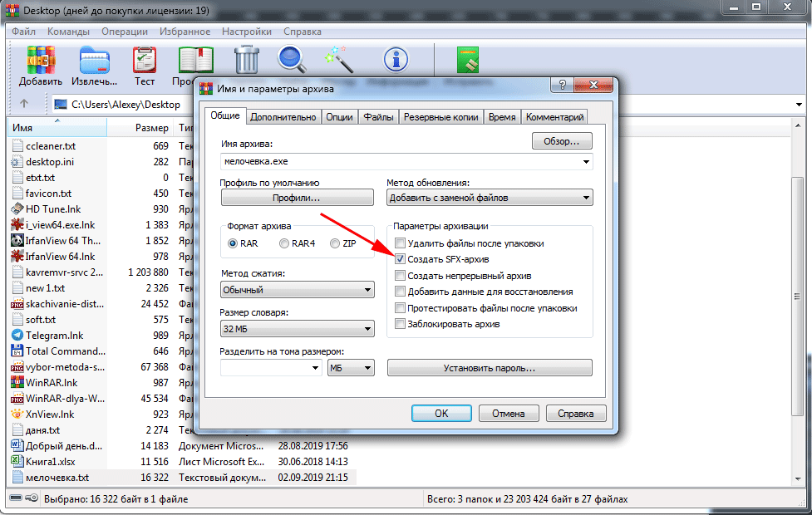Click the WinRAR.lnk file icon
Viewport: 812px width, 515px height.
click(x=17, y=382)
